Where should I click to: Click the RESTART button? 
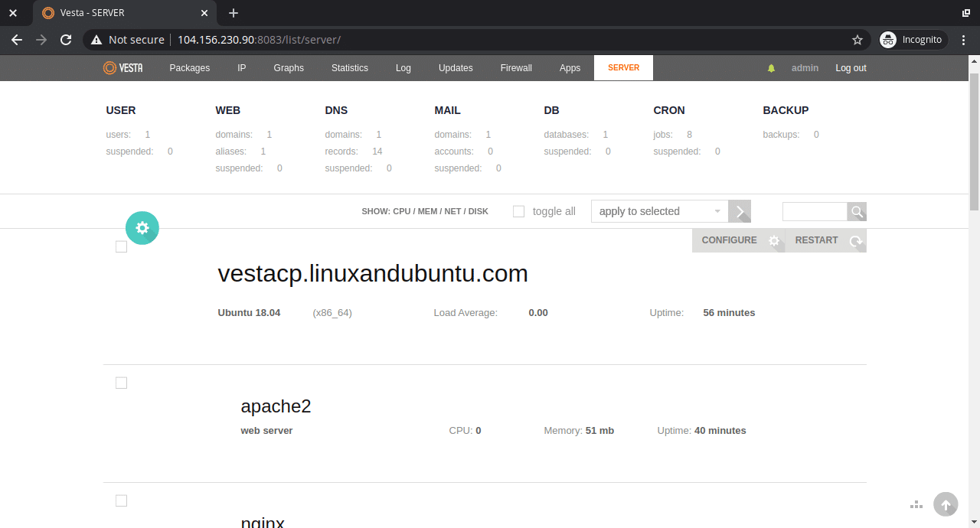(x=816, y=240)
